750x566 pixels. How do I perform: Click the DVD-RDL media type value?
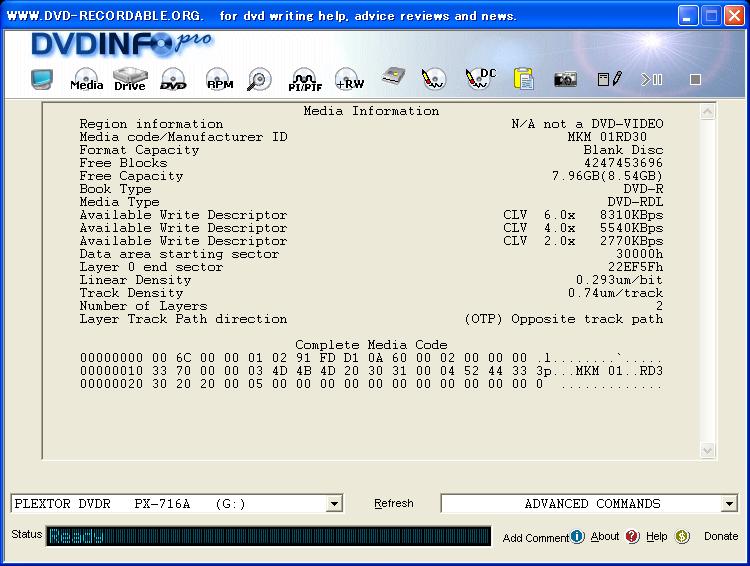(x=635, y=202)
